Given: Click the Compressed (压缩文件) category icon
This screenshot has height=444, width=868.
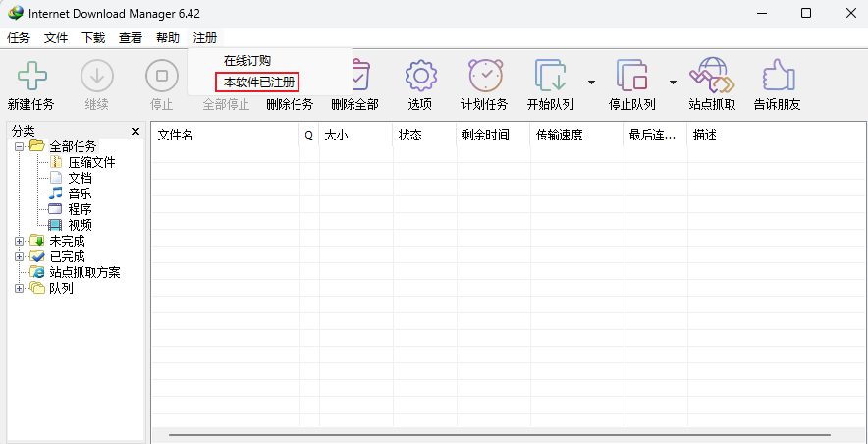Looking at the screenshot, I should click(56, 162).
